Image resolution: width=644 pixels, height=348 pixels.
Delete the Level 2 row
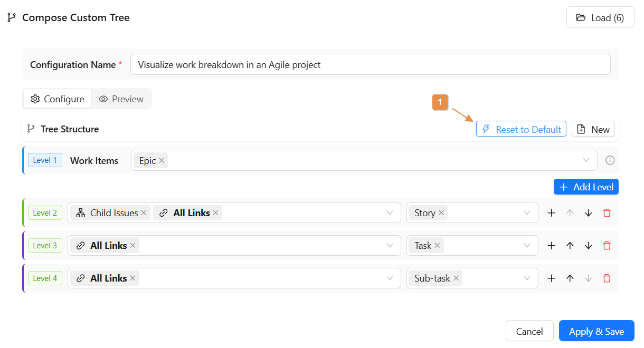(x=607, y=213)
